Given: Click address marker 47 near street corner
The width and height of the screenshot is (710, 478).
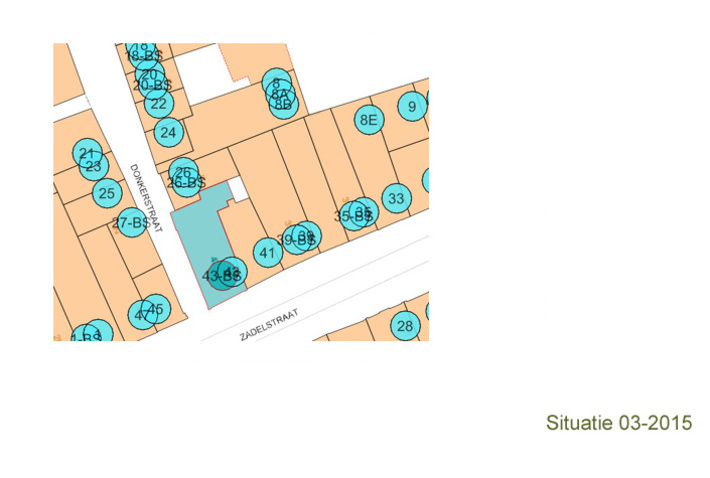Looking at the screenshot, I should (x=141, y=316).
